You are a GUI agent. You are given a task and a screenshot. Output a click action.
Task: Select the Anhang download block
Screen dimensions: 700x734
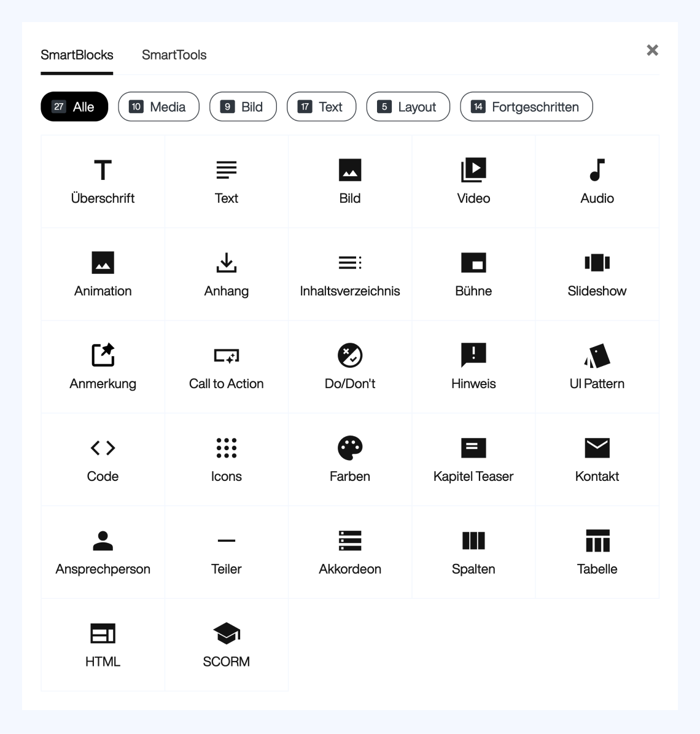click(x=226, y=275)
